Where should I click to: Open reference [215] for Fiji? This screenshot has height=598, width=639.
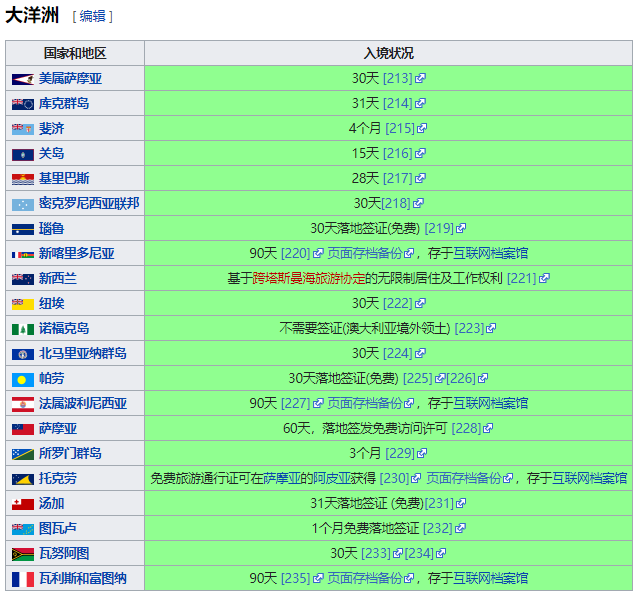[x=406, y=128]
